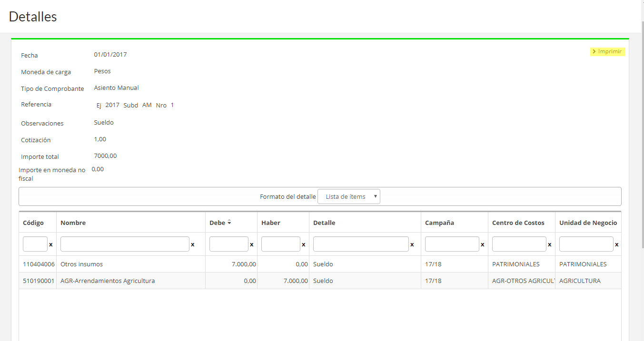Select account code 510190001 cell

39,281
